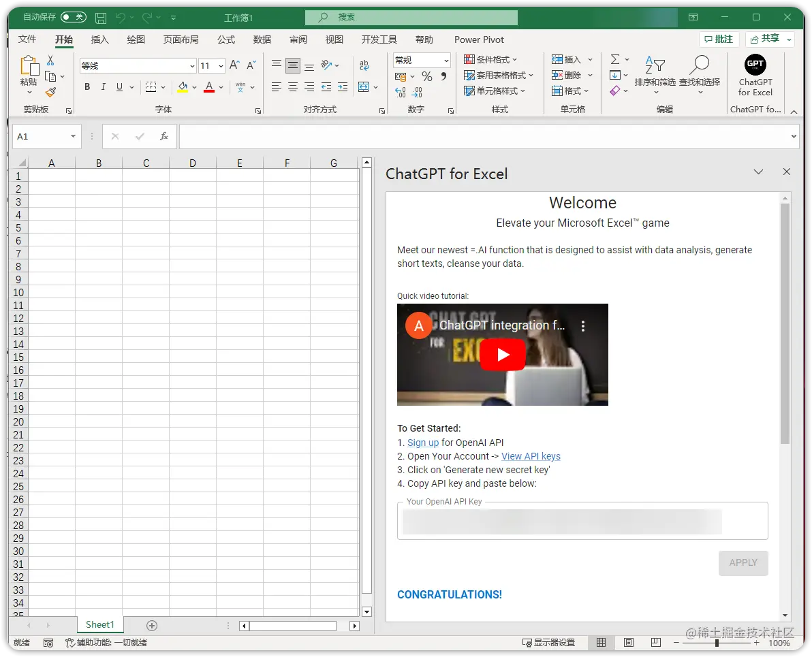
Task: Open the ChatGPT pane options chevron
Action: (x=758, y=172)
